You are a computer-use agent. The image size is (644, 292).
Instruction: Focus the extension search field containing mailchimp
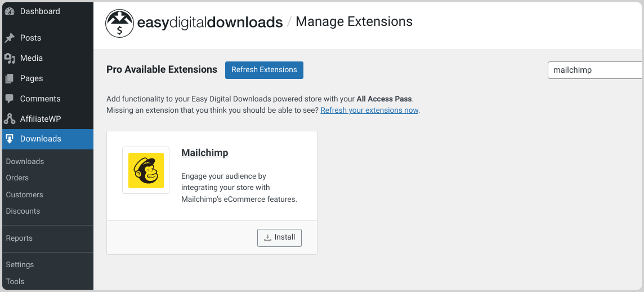(x=596, y=70)
